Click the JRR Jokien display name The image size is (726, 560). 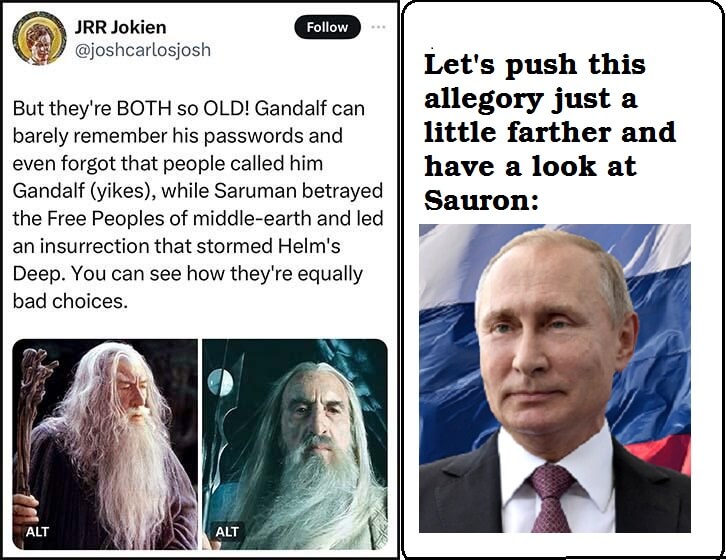(x=120, y=27)
